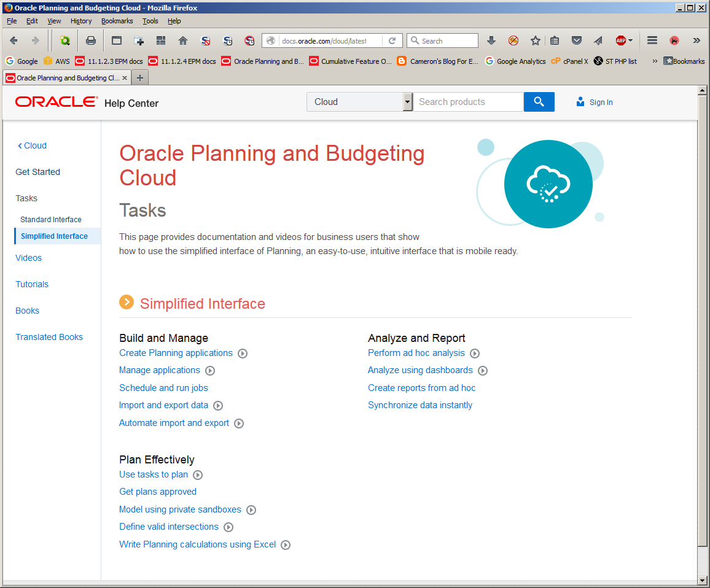Open Tutorials in sidebar
Viewport: 710px width, 588px height.
[32, 284]
